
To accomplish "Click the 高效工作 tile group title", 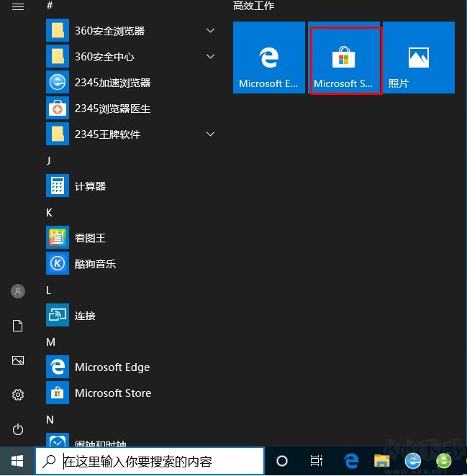I will 253,6.
